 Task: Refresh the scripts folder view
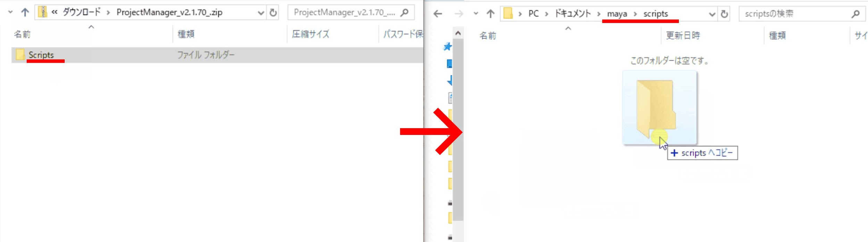click(x=724, y=14)
